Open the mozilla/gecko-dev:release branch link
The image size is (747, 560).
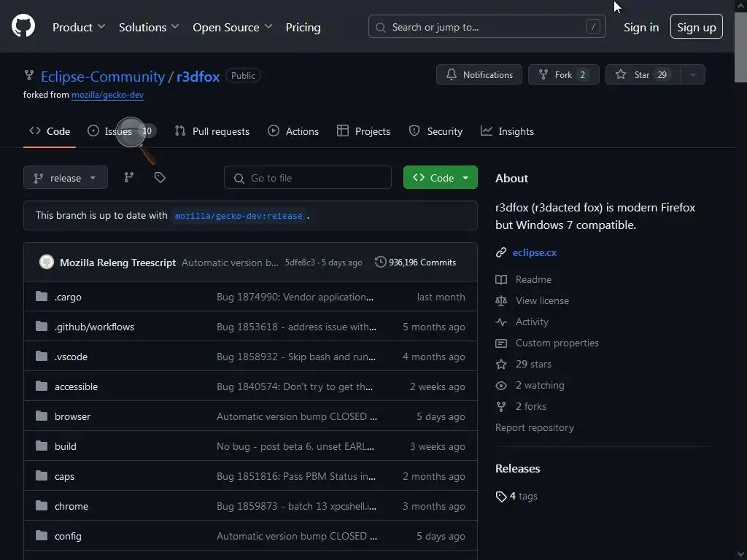pyautogui.click(x=239, y=216)
